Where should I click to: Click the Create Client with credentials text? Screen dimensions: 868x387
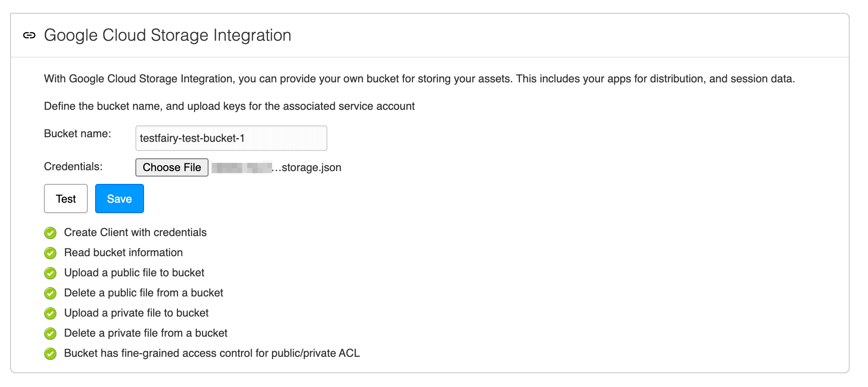[135, 232]
